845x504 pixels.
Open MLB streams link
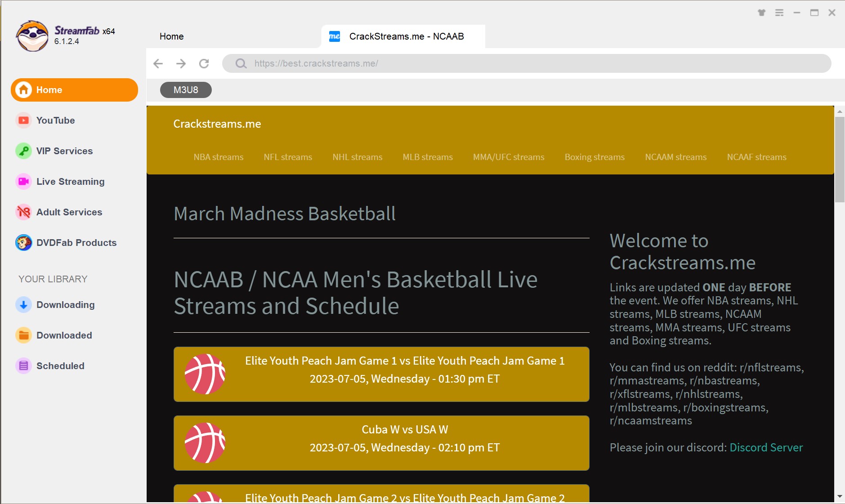tap(428, 157)
